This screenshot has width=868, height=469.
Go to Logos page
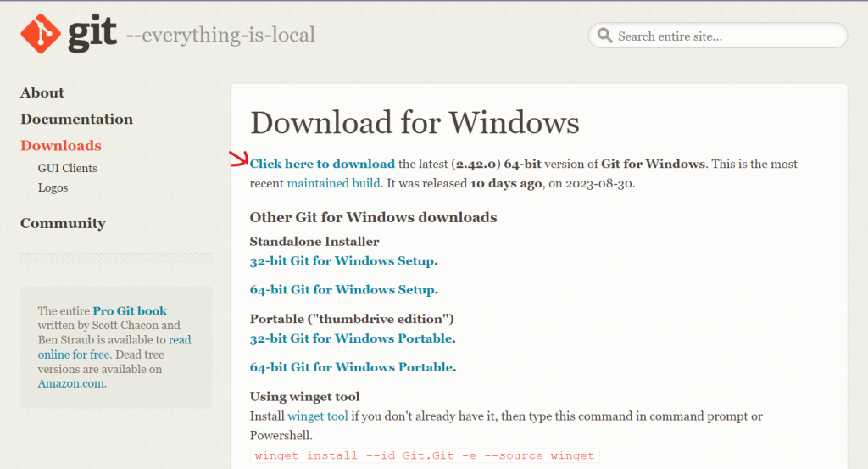click(53, 187)
